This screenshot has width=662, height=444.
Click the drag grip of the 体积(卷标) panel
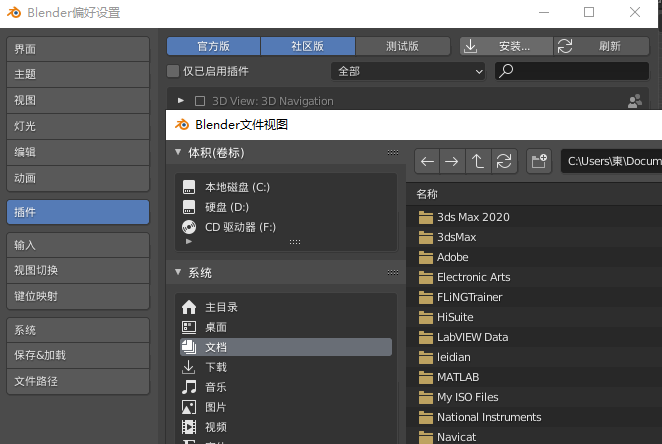click(x=393, y=152)
